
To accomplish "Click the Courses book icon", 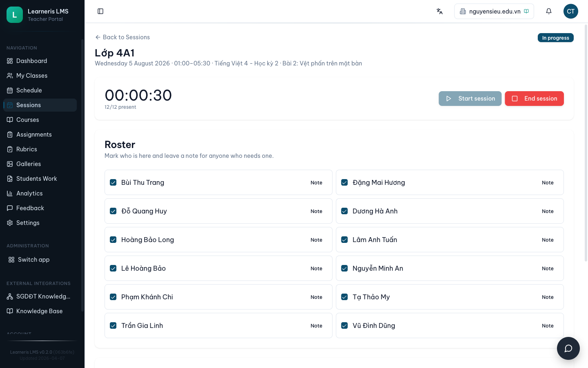I will click(10, 120).
